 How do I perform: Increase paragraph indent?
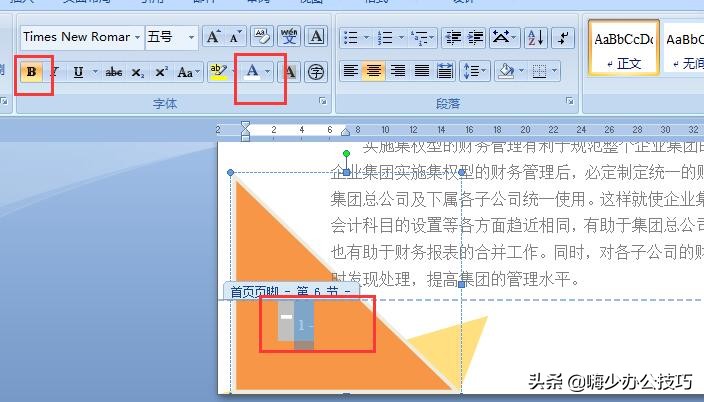[475, 38]
